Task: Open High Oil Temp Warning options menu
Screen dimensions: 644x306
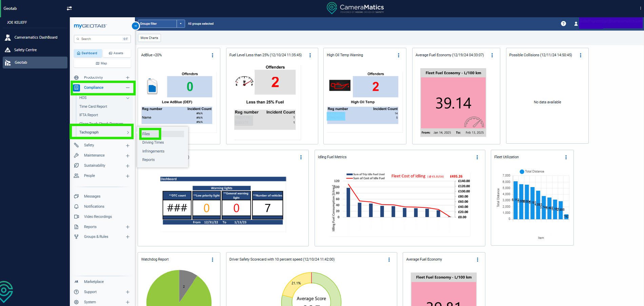Action: (x=398, y=55)
